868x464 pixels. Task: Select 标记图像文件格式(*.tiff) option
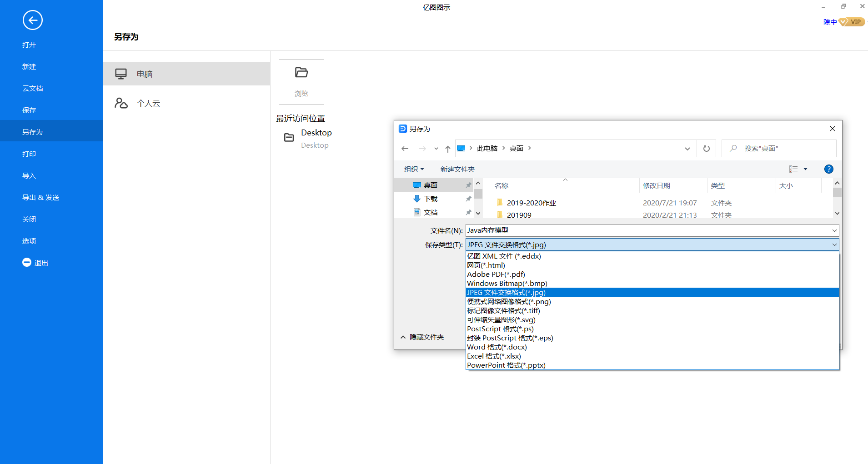coord(652,310)
